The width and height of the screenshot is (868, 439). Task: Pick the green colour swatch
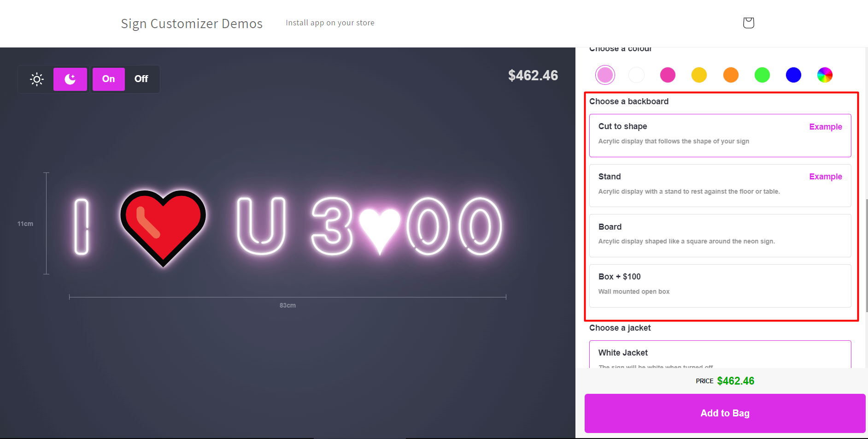pos(762,75)
